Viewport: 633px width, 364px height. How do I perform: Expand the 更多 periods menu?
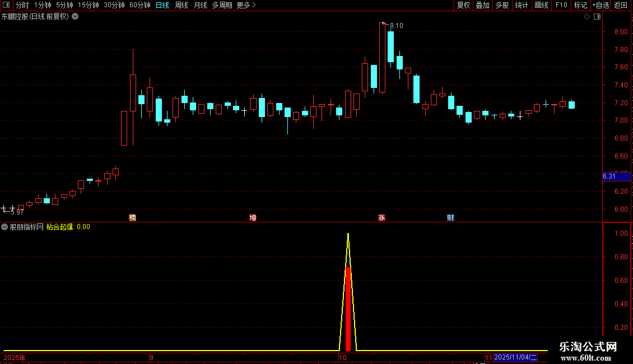tap(246, 5)
